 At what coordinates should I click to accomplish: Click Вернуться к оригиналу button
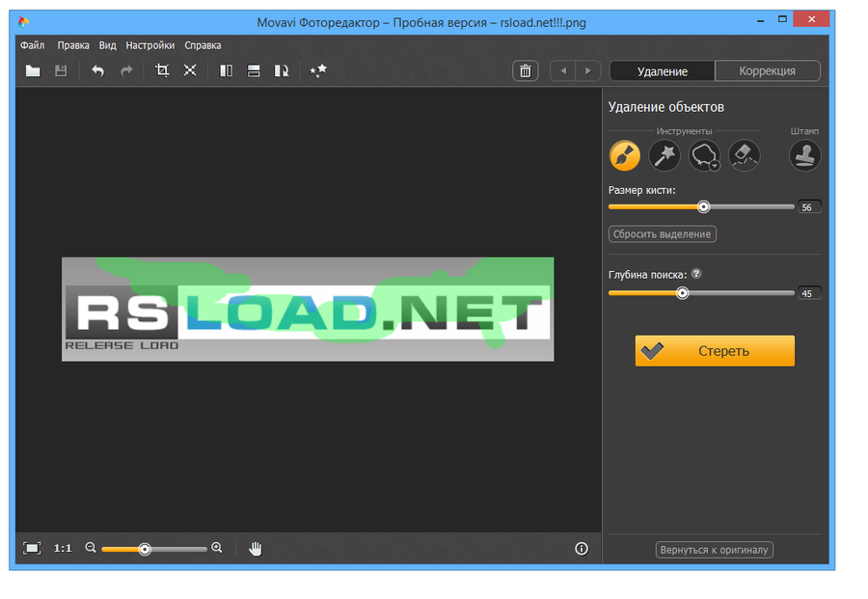point(714,550)
